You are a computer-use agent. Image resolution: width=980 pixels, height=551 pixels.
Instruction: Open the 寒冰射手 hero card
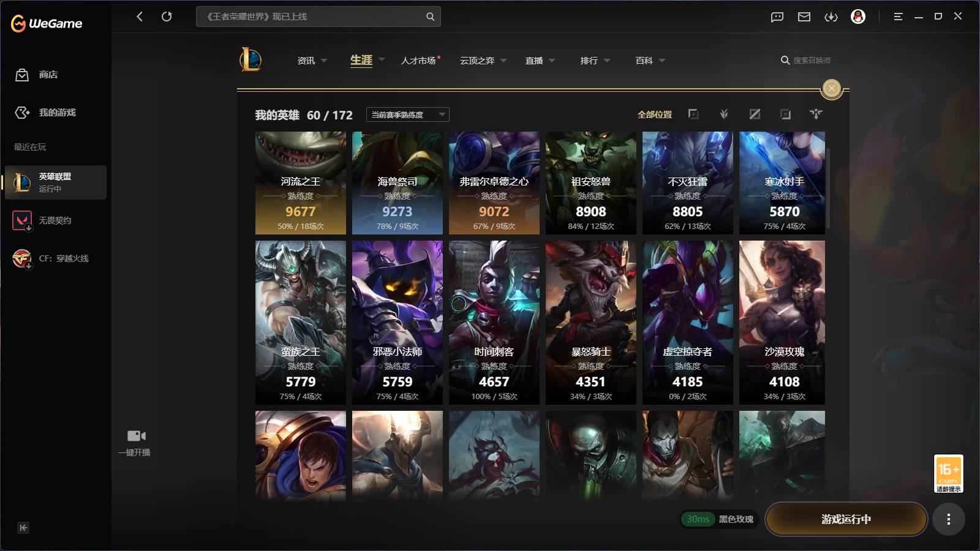tap(782, 183)
